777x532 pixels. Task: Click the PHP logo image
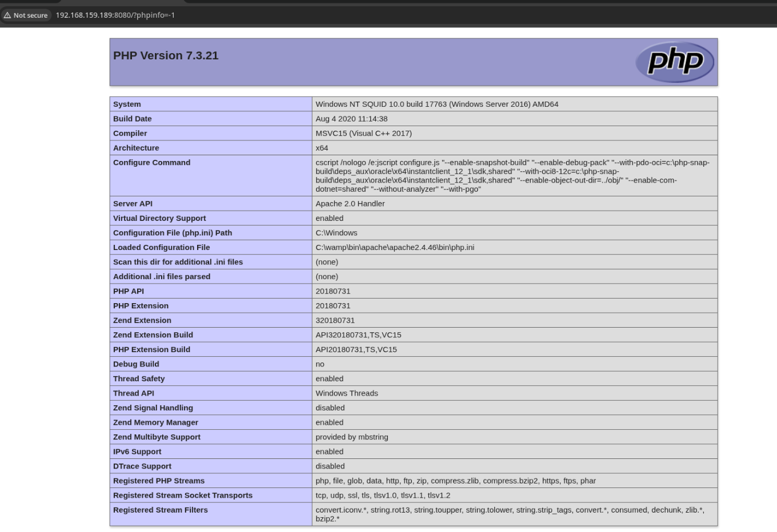coord(675,62)
